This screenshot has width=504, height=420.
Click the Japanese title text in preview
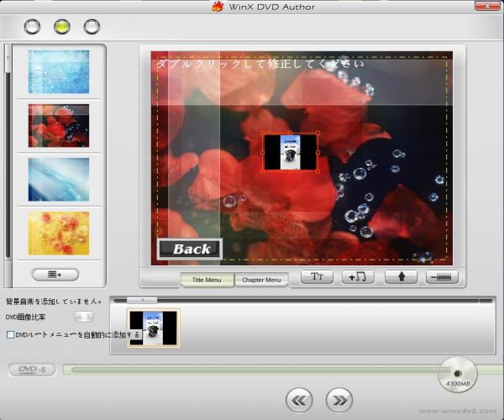[260, 64]
